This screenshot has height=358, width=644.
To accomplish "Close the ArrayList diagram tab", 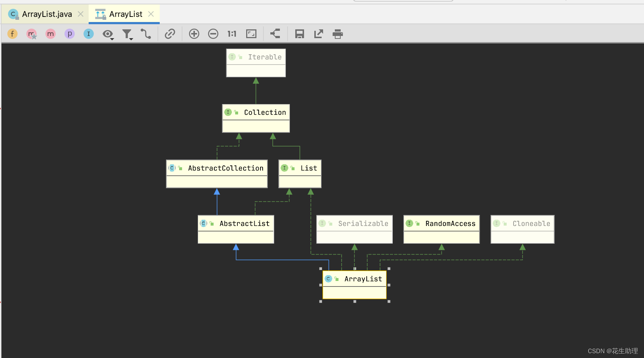I will click(x=151, y=14).
